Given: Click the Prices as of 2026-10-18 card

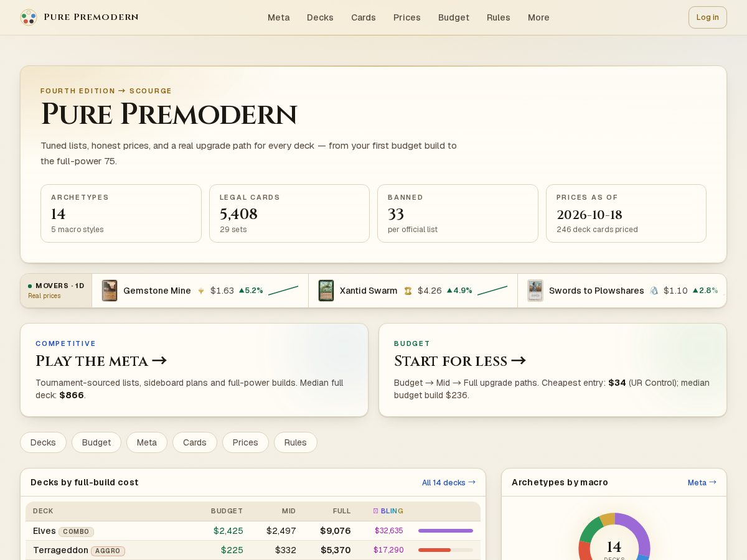Looking at the screenshot, I should [626, 213].
